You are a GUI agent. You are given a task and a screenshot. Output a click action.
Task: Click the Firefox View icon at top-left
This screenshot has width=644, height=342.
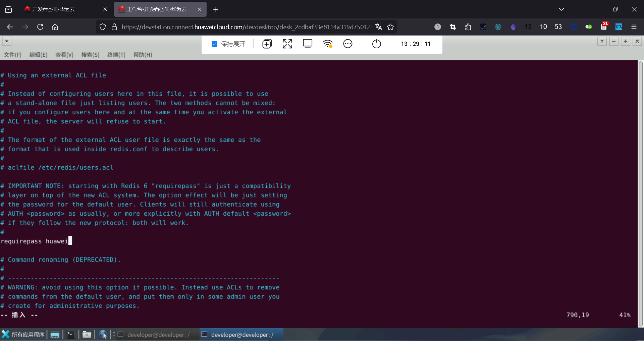pyautogui.click(x=8, y=9)
